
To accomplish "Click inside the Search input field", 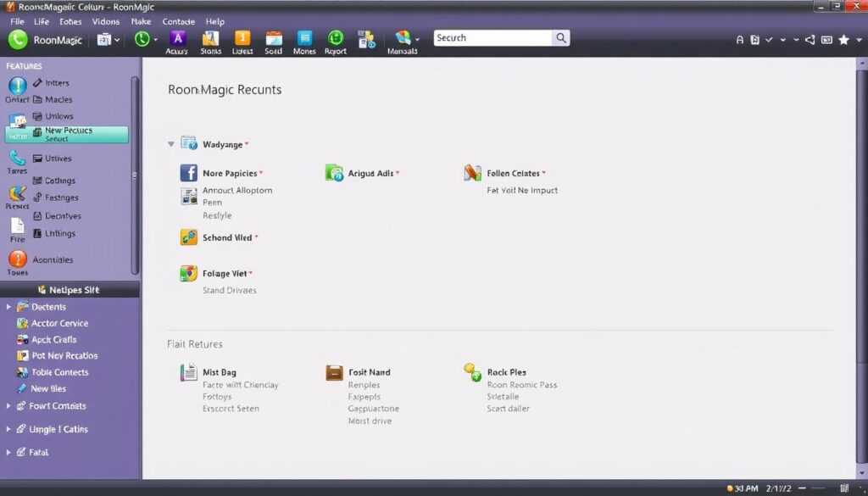I will coord(492,37).
